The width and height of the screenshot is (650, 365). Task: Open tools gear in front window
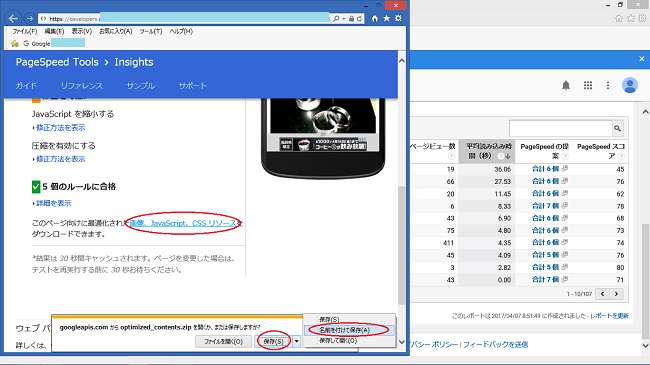398,18
